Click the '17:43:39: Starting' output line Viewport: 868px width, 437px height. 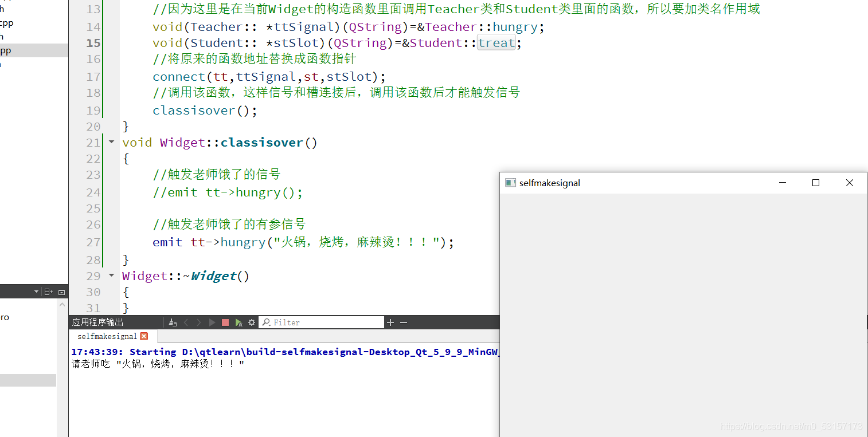[285, 352]
